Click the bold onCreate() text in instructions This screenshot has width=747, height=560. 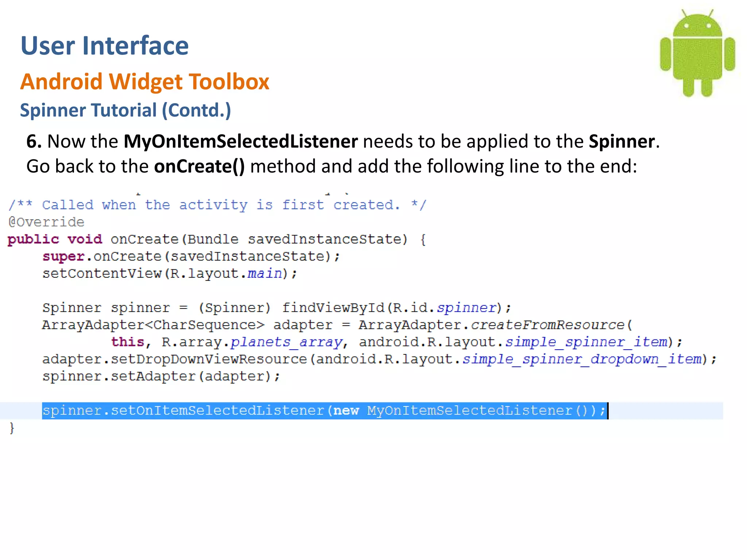click(200, 167)
